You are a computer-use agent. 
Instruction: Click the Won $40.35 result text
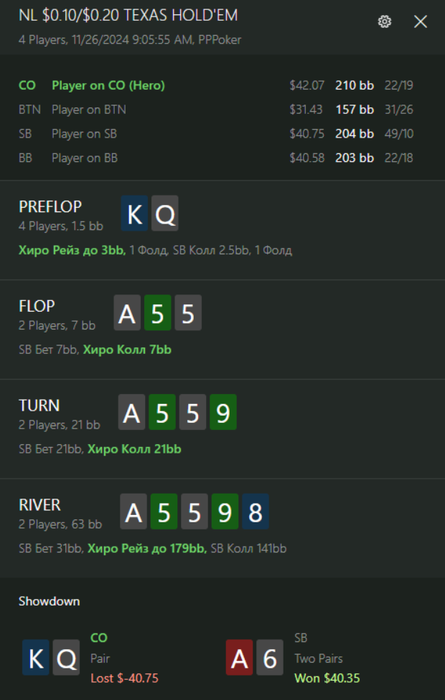pos(327,679)
